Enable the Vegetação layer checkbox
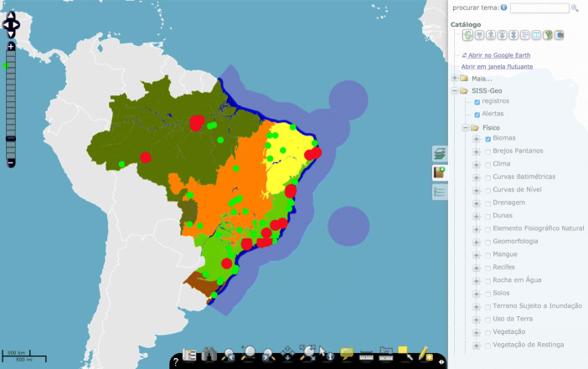Image resolution: width=588 pixels, height=369 pixels. [x=487, y=333]
